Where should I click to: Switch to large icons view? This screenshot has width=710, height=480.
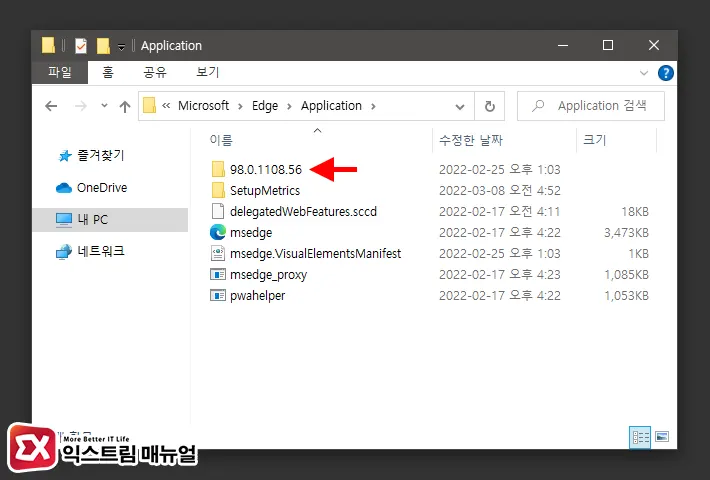tap(662, 437)
